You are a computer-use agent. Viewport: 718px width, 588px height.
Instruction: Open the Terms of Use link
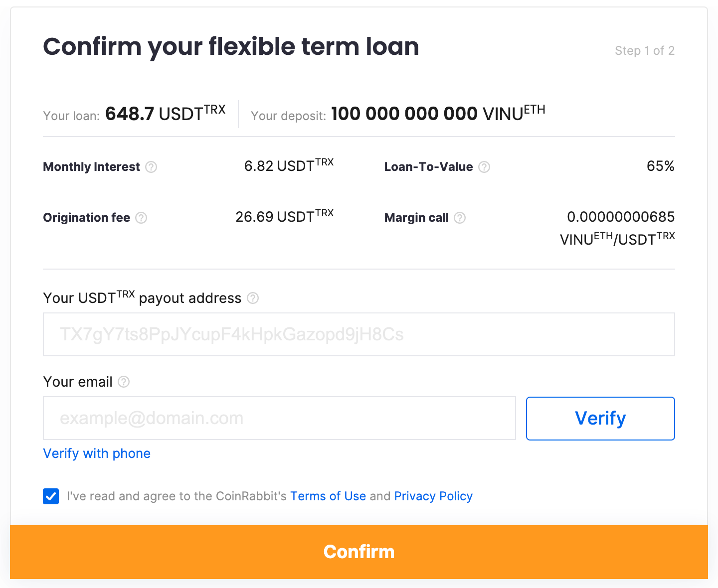pyautogui.click(x=328, y=496)
